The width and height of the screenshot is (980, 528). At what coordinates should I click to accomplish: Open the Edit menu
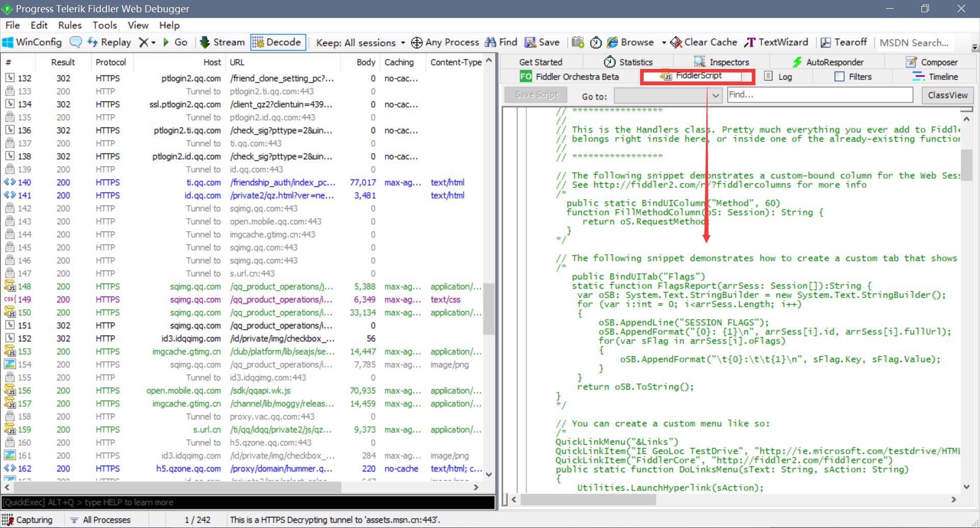tap(39, 25)
